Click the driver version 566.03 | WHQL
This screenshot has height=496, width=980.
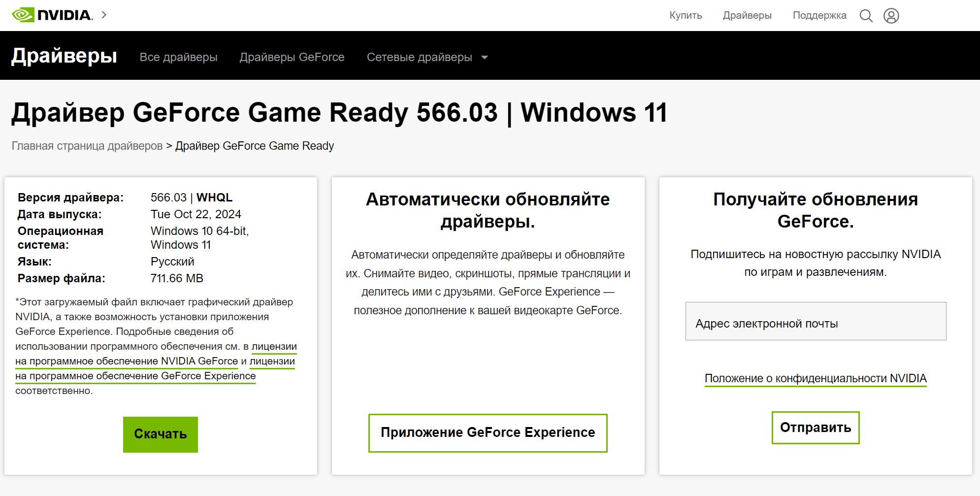(192, 198)
